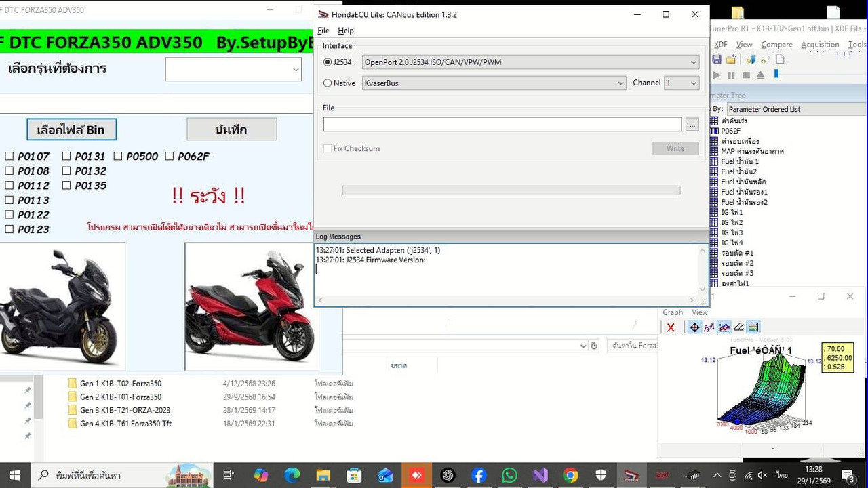The height and width of the screenshot is (488, 868).
Task: Open folder Gen 1 K1B-T02-Forza350
Action: [121, 384]
